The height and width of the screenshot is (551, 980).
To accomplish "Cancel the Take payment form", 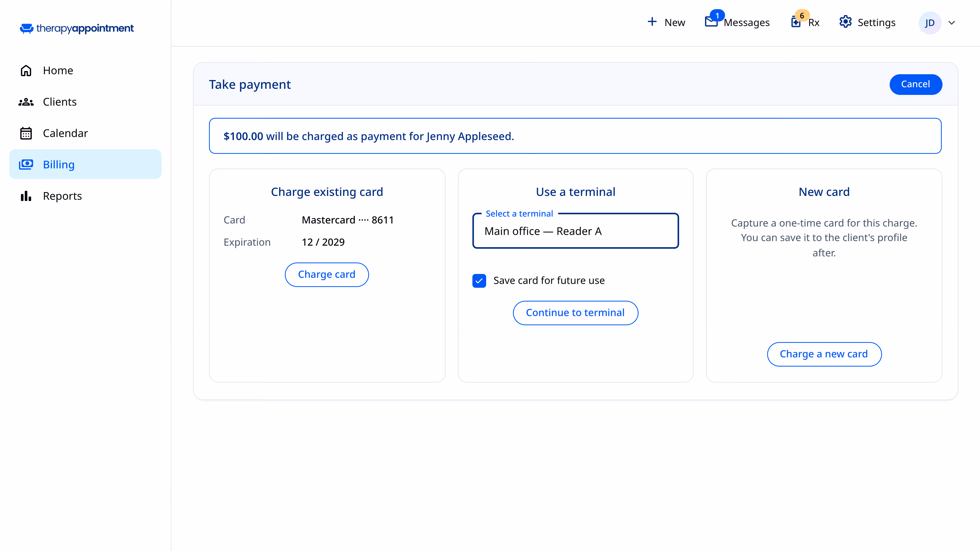I will coord(916,84).
